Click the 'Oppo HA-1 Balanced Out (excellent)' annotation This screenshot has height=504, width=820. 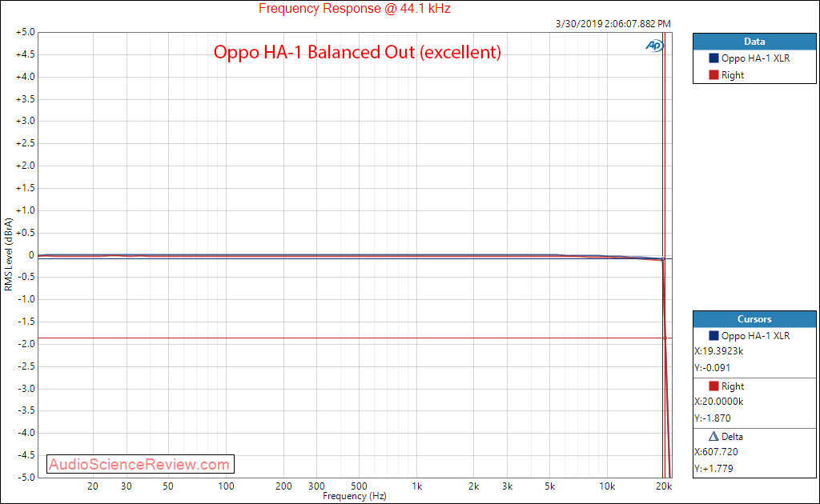(x=357, y=52)
